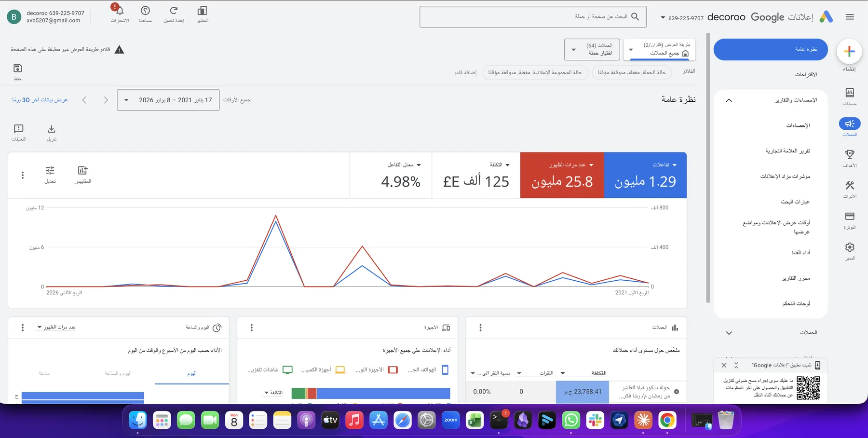Click the search magnifier icon
This screenshot has width=868, height=438.
[635, 16]
